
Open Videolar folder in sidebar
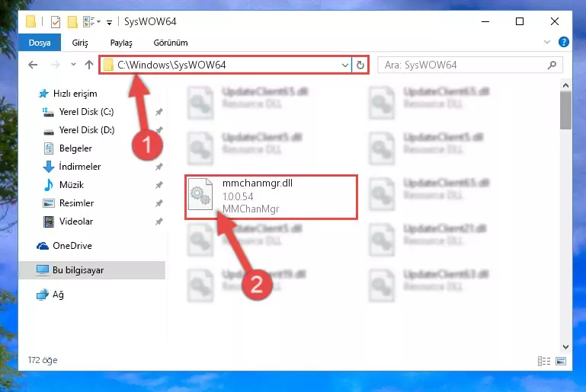tap(68, 221)
